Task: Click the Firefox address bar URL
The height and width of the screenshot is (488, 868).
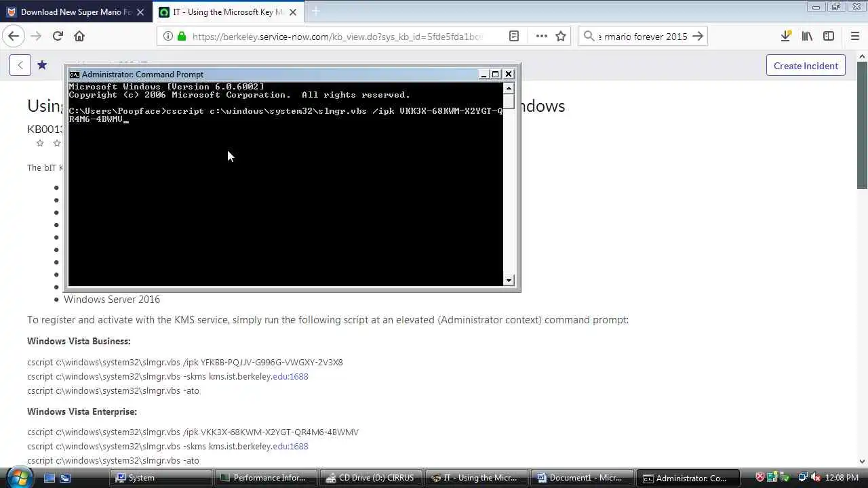Action: click(337, 37)
